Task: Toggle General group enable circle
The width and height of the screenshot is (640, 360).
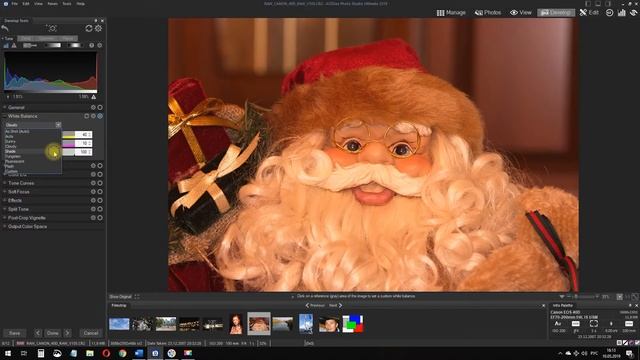Action: click(100, 107)
